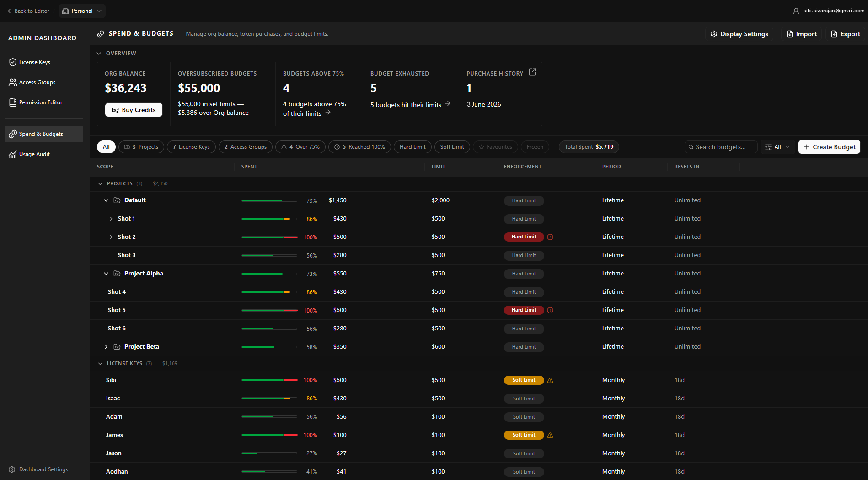The width and height of the screenshot is (868, 480).
Task: Click red alert icon on Shot 2 row
Action: [x=550, y=237]
